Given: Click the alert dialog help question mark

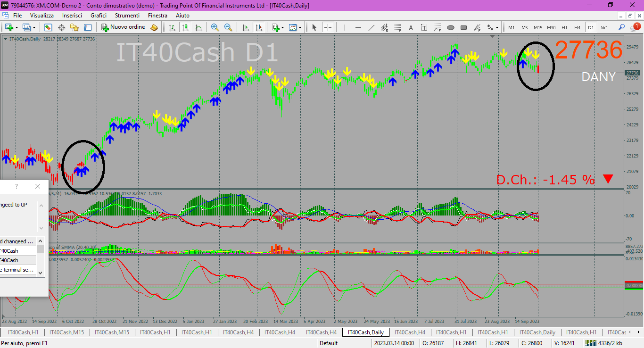Looking at the screenshot, I should (17, 187).
